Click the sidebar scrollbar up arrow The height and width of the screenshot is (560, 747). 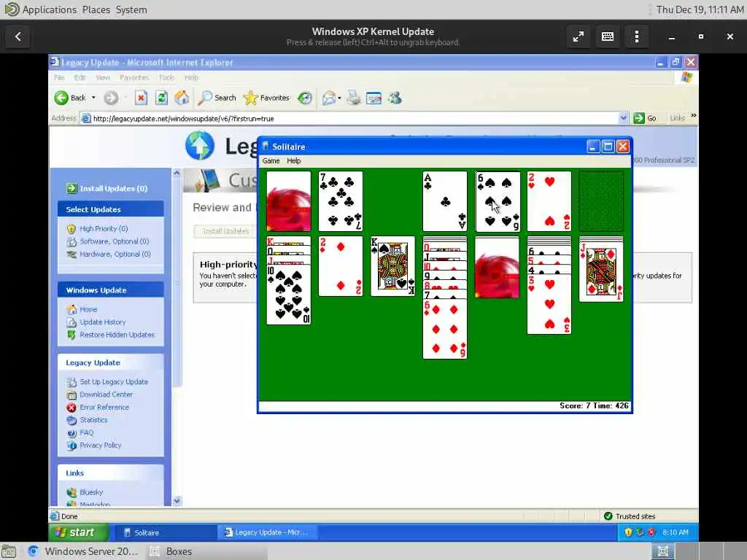[177, 173]
